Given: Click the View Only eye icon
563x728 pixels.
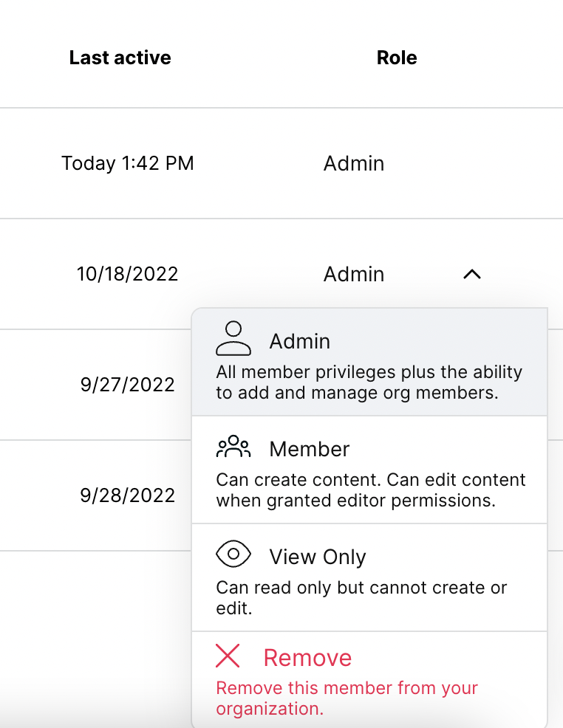Looking at the screenshot, I should click(233, 554).
